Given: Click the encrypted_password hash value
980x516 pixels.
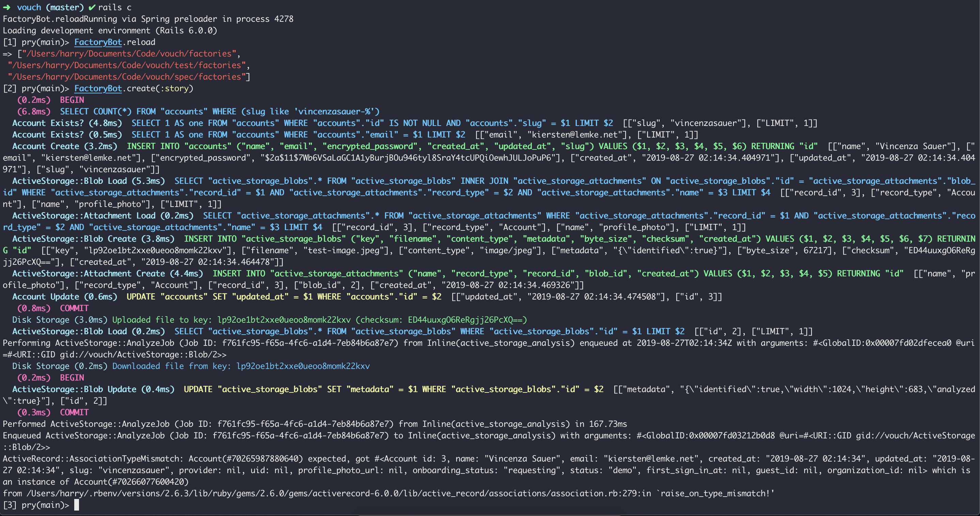Looking at the screenshot, I should tap(408, 158).
